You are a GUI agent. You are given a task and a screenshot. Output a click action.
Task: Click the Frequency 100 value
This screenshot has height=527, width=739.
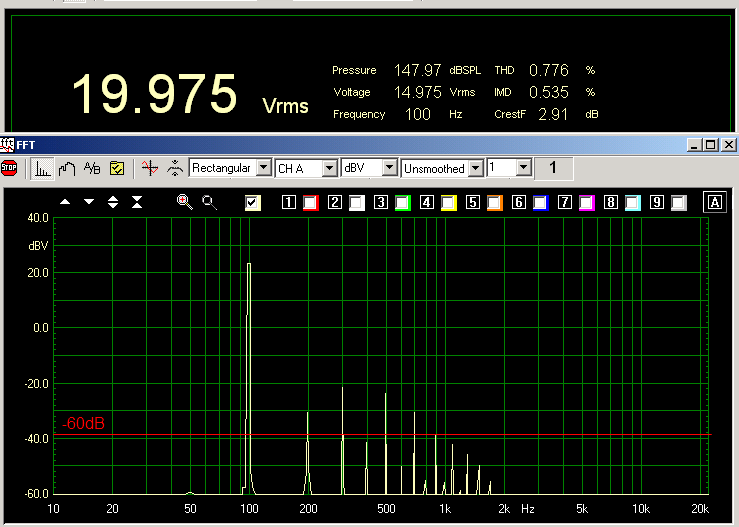tap(418, 115)
